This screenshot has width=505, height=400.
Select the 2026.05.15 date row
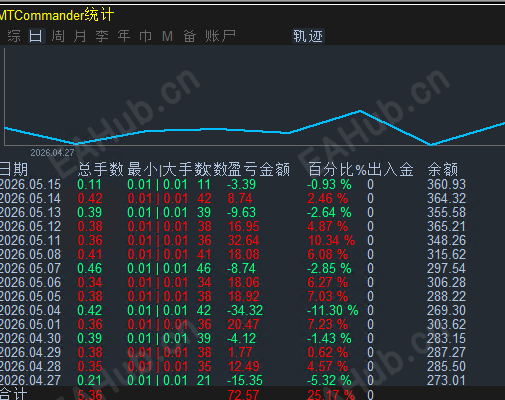[30, 184]
